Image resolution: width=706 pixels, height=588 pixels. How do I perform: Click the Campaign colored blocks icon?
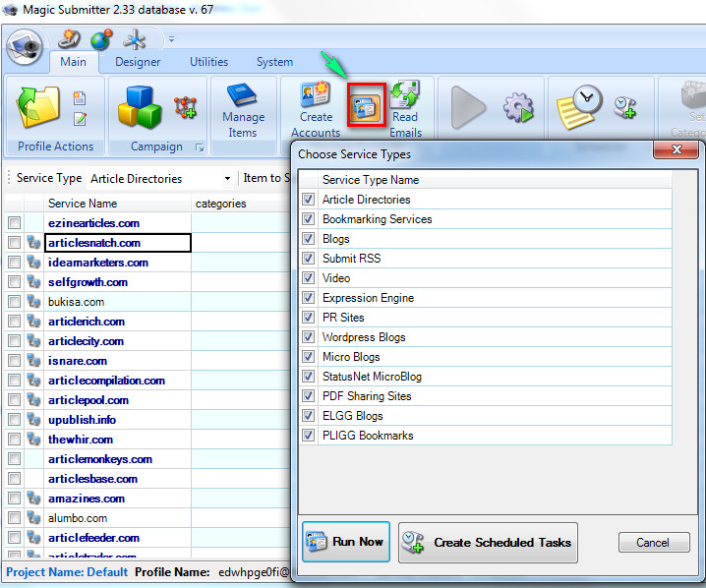point(140,107)
